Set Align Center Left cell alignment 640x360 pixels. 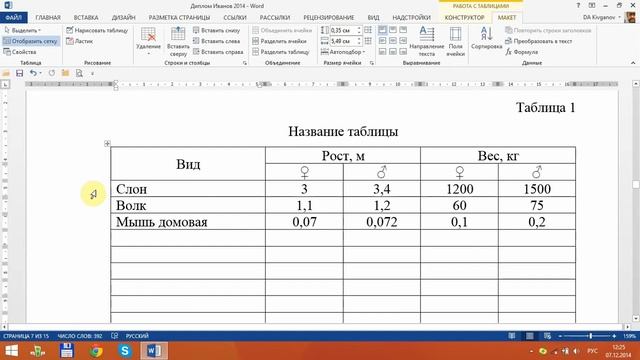[x=382, y=41]
